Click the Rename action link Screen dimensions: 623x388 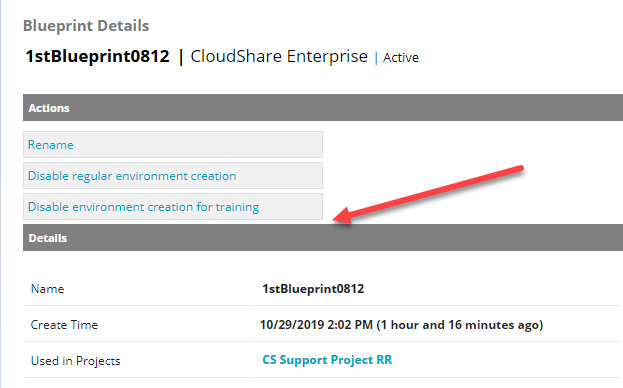50,145
